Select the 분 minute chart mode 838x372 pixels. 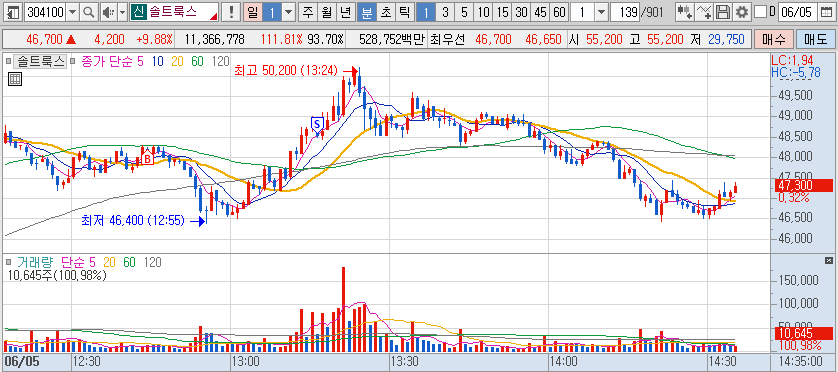pos(366,12)
